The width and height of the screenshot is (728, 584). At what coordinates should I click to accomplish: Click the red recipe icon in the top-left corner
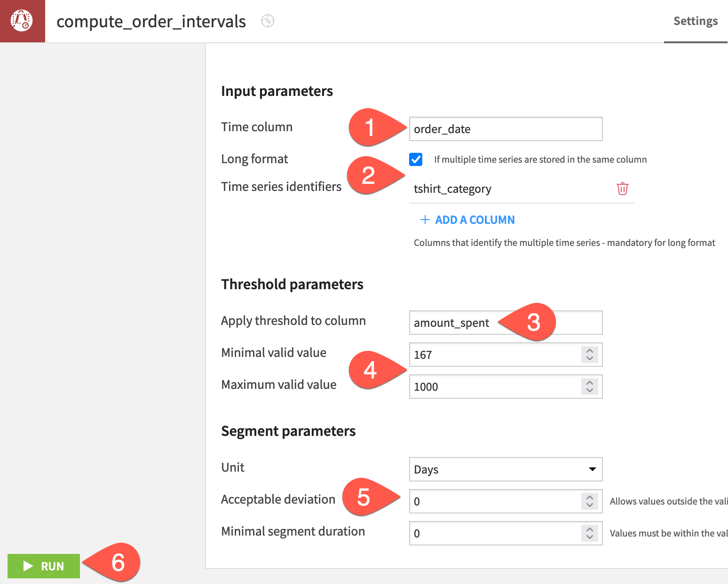pos(22,21)
